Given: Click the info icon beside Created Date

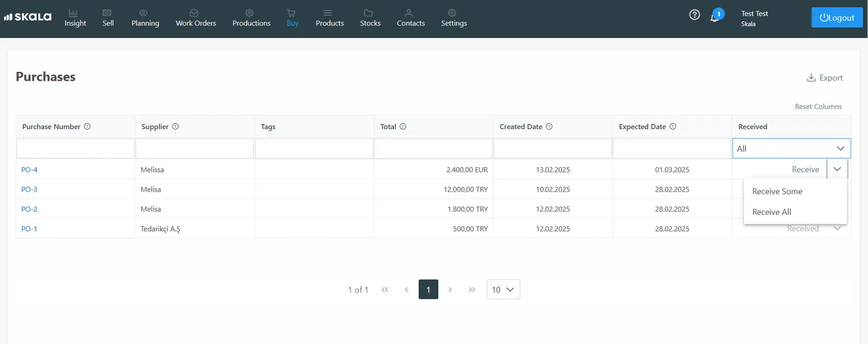Looking at the screenshot, I should click(549, 126).
